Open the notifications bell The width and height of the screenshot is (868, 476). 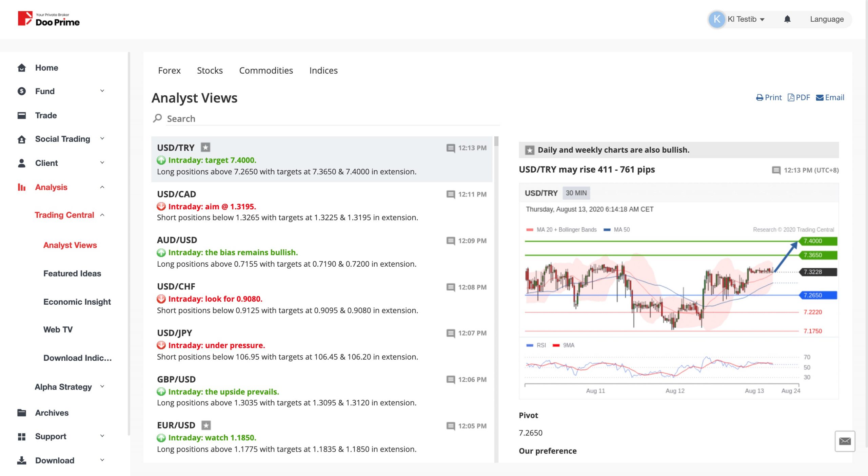[787, 19]
